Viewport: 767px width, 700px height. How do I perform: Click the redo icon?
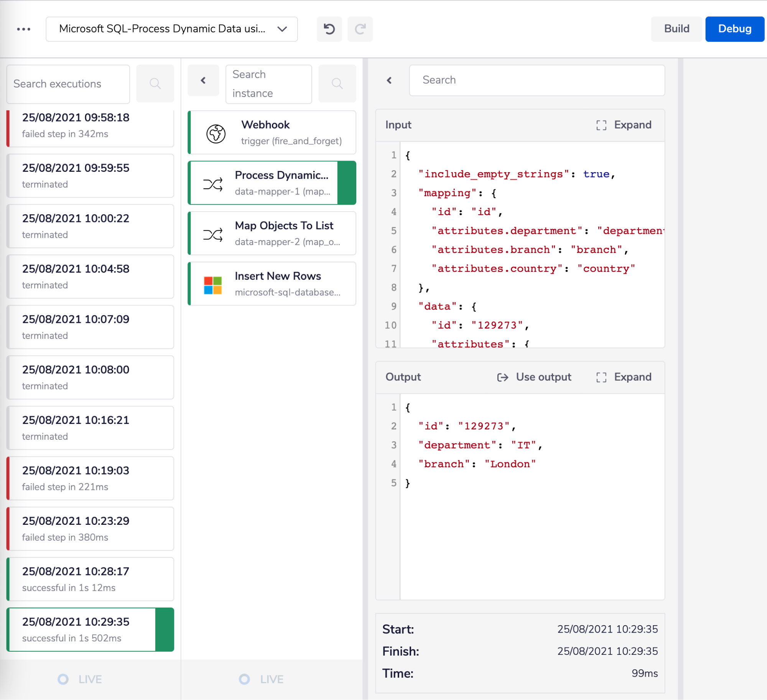360,29
